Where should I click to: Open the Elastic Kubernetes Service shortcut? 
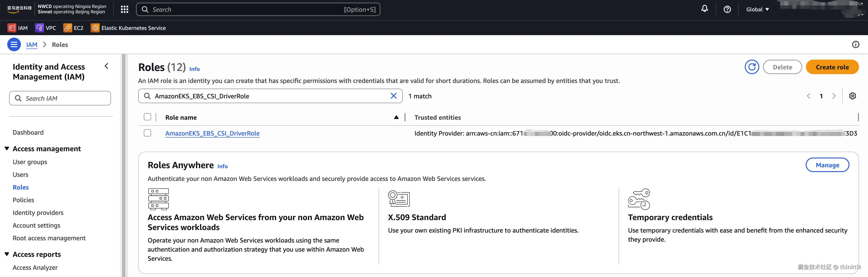click(x=128, y=28)
